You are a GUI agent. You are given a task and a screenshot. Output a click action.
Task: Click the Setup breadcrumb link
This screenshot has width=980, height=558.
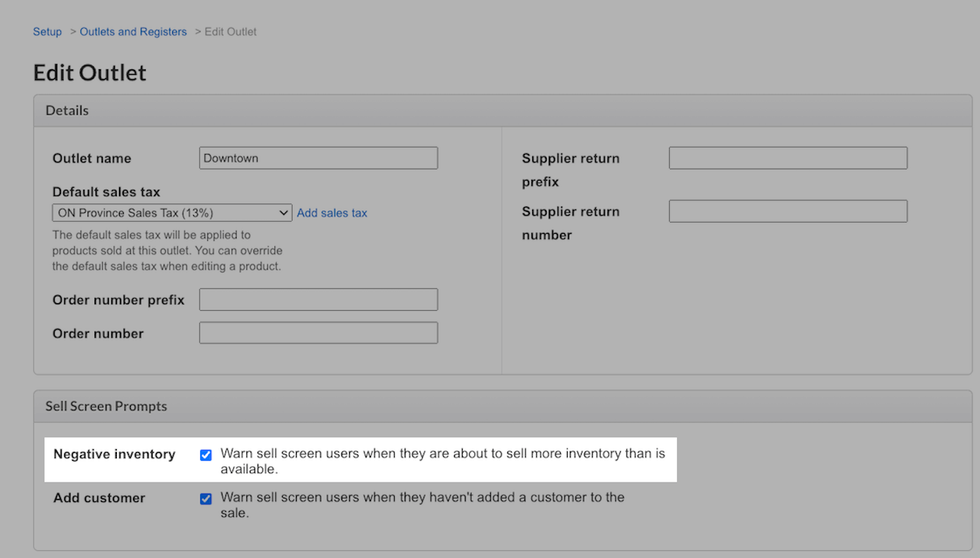[x=47, y=32]
